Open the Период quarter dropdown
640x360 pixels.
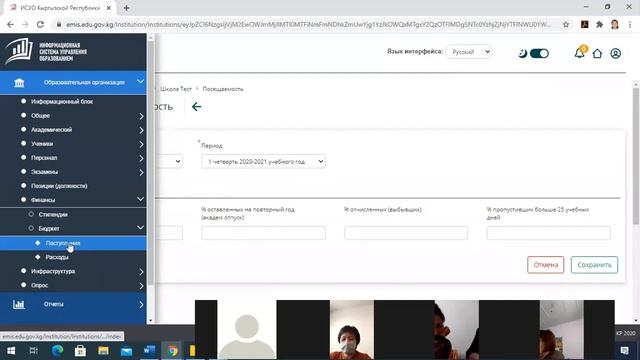(x=263, y=162)
